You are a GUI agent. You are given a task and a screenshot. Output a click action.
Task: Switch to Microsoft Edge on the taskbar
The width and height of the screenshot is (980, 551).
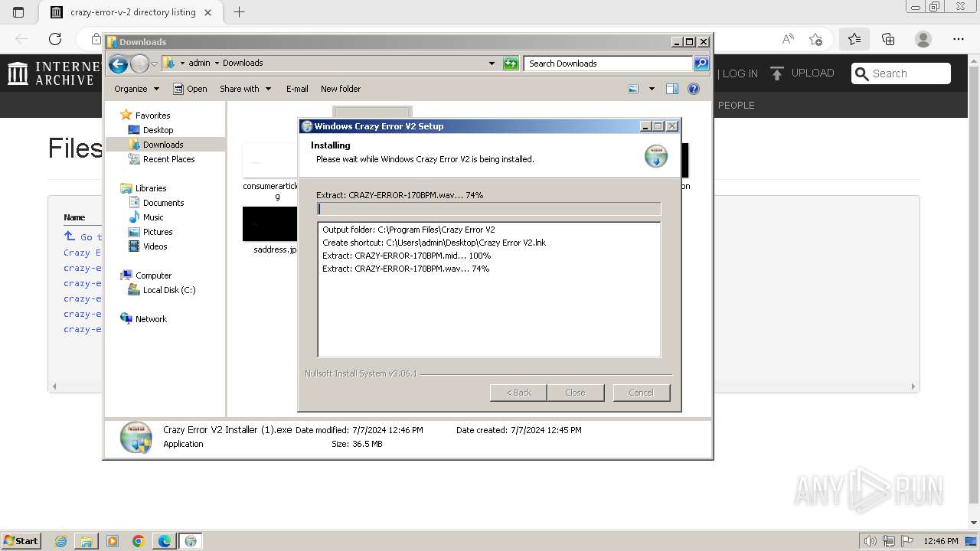coord(165,541)
